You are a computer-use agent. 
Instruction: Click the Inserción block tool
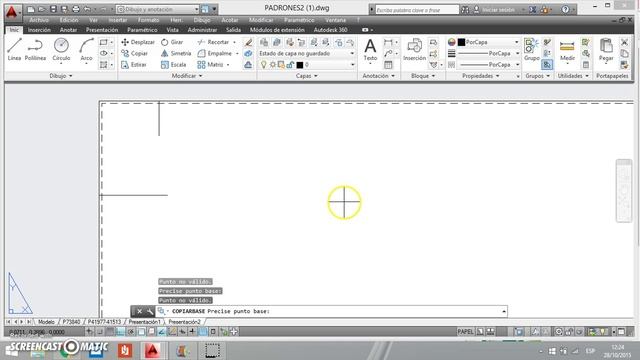414,49
